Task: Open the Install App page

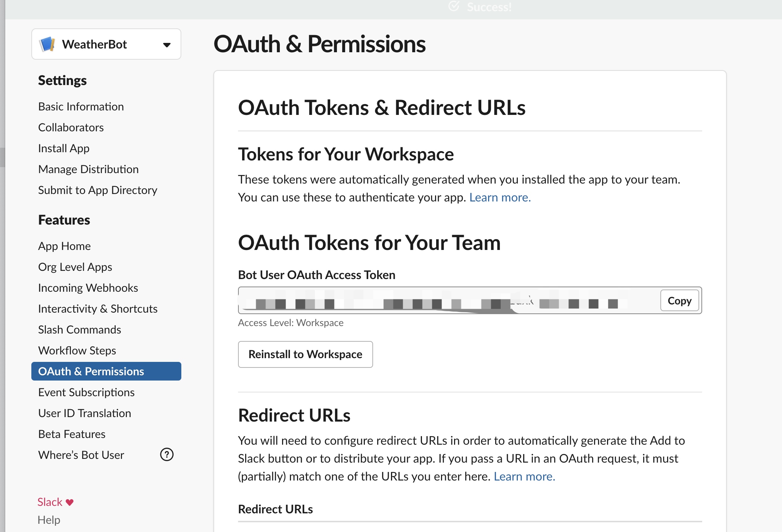Action: coord(64,148)
